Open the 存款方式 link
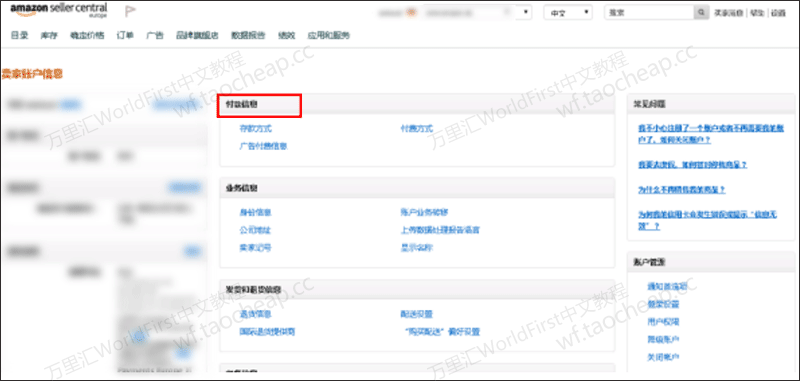Image resolution: width=800 pixels, height=381 pixels. (256, 129)
